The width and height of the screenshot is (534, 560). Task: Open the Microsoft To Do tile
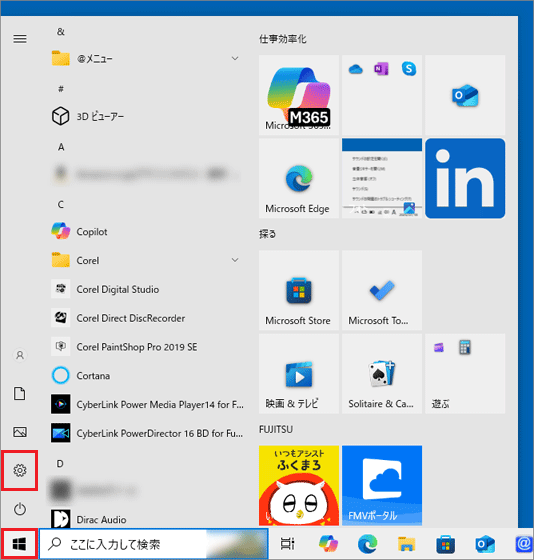[381, 290]
